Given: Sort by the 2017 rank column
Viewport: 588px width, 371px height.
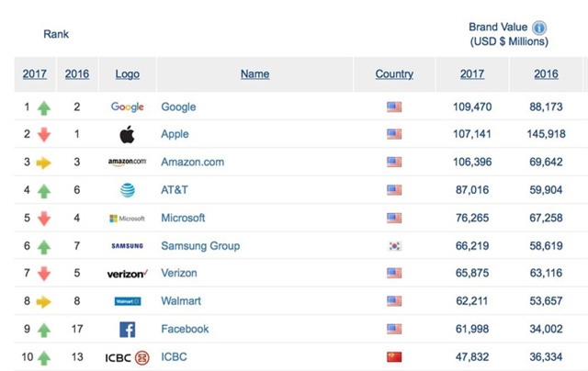Looking at the screenshot, I should [x=34, y=74].
